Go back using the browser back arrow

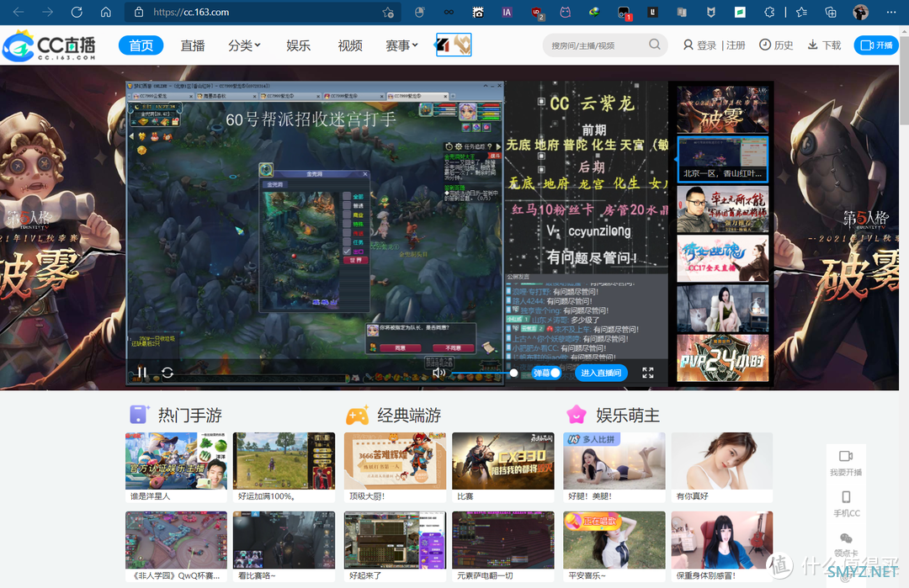[x=19, y=12]
